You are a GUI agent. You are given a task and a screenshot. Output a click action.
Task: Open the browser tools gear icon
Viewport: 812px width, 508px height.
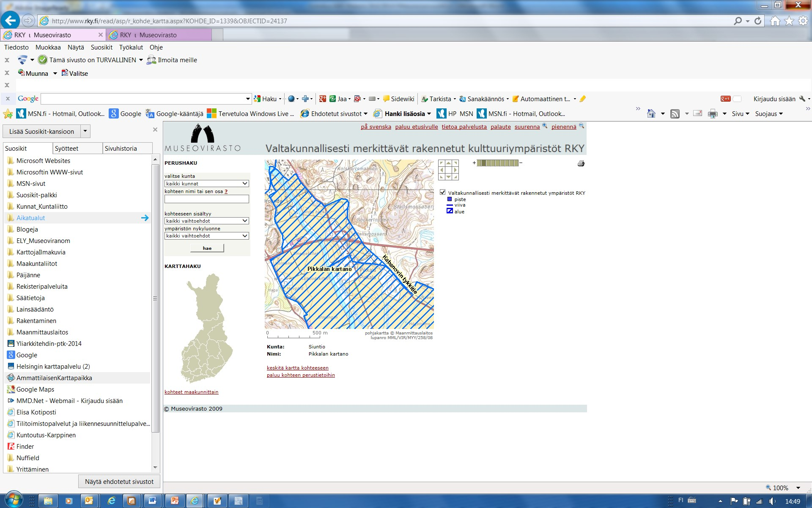(803, 21)
